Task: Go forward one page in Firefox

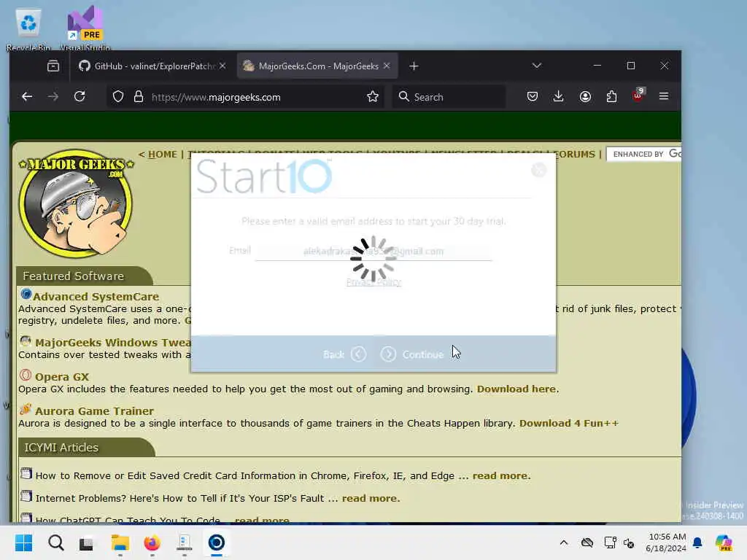Action: pyautogui.click(x=53, y=97)
